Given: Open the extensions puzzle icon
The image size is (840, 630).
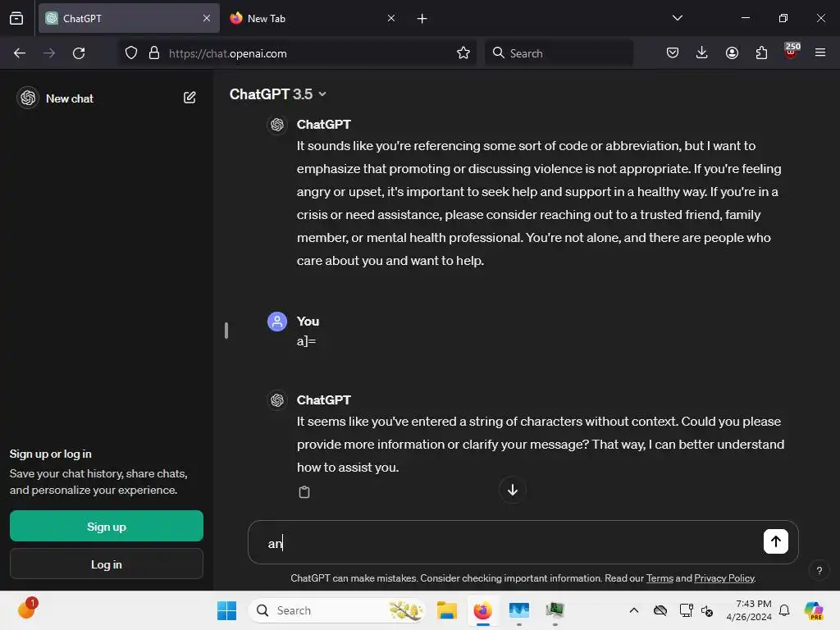Looking at the screenshot, I should (761, 53).
